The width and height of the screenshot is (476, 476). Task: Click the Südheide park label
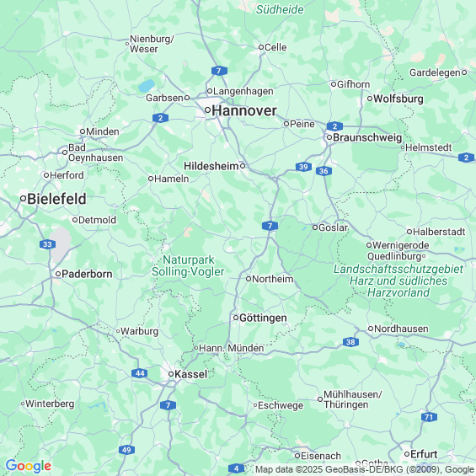pyautogui.click(x=280, y=10)
